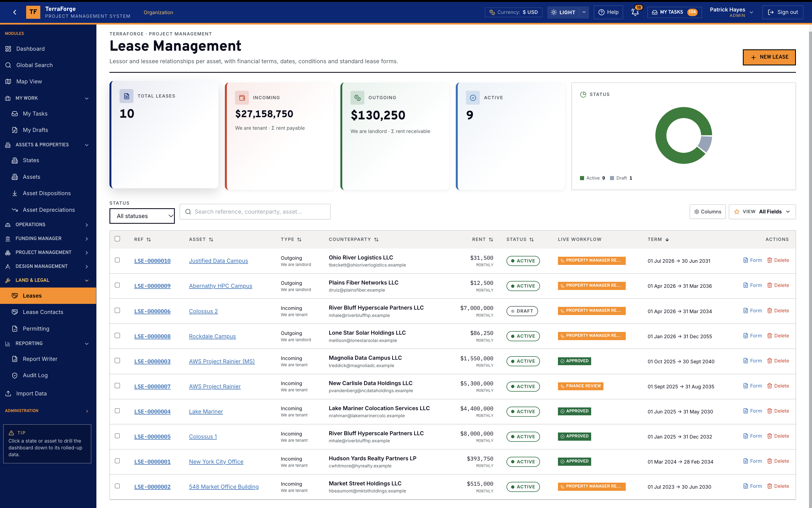Click the Map View icon

tap(8, 81)
